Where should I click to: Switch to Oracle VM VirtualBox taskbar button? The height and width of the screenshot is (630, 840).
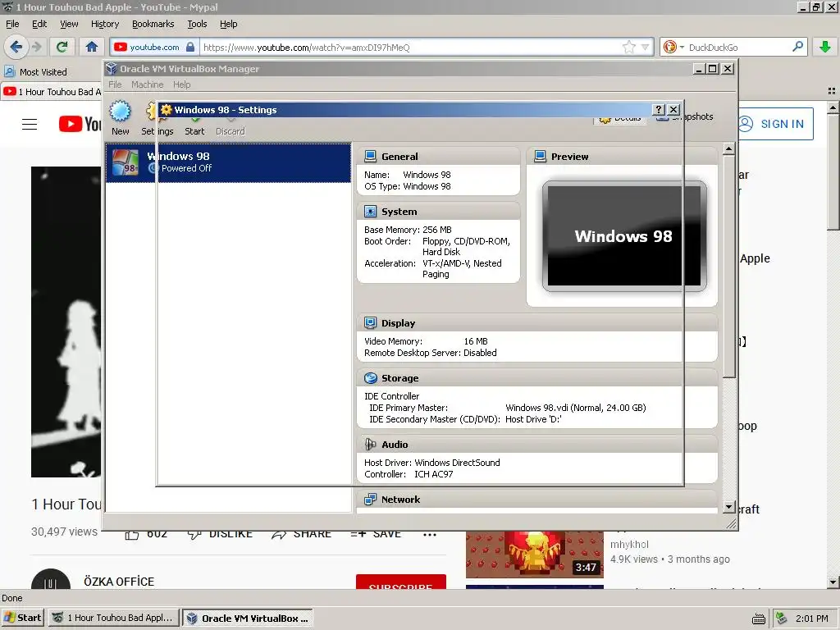pos(248,619)
